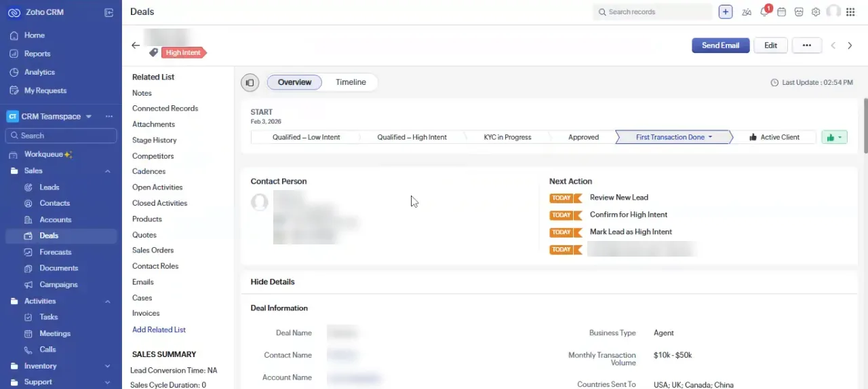The width and height of the screenshot is (868, 389).
Task: Open Confirm for High Intent action
Action: pos(629,215)
